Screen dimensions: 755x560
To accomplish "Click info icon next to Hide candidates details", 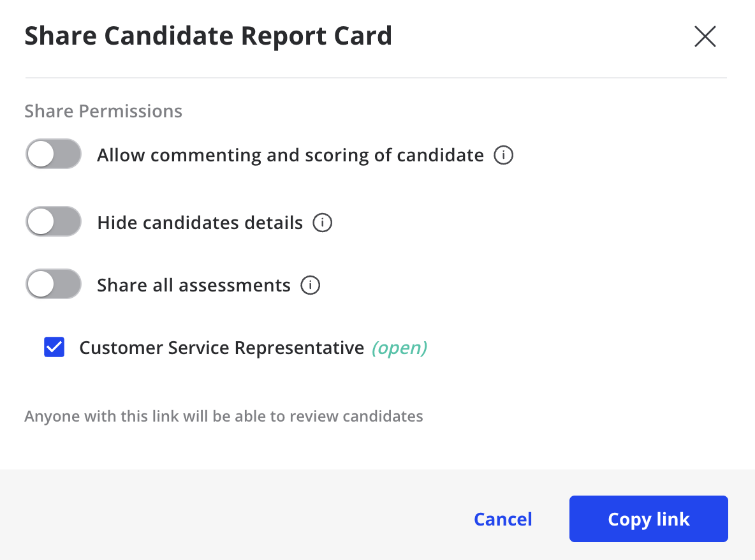I will point(323,223).
